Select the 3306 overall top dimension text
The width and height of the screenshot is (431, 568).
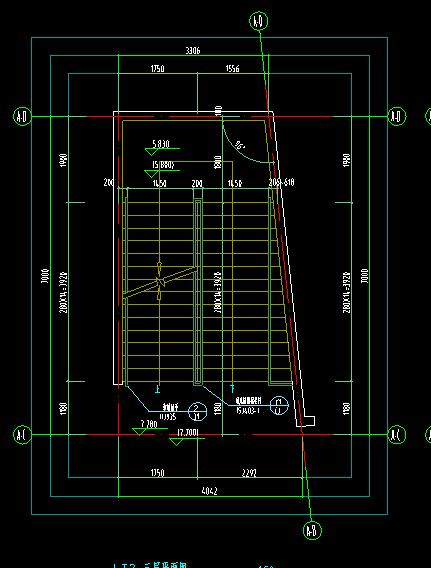click(x=193, y=51)
